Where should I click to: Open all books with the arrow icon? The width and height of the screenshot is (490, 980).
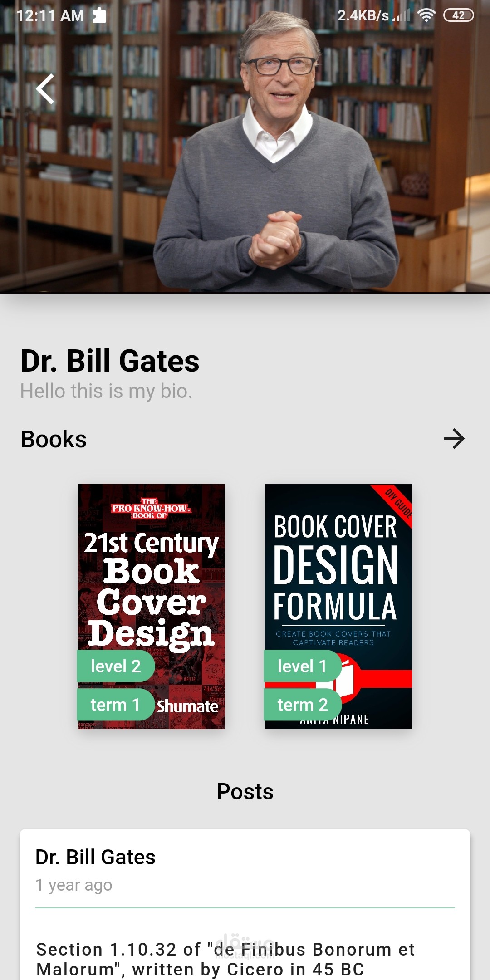[x=454, y=439]
